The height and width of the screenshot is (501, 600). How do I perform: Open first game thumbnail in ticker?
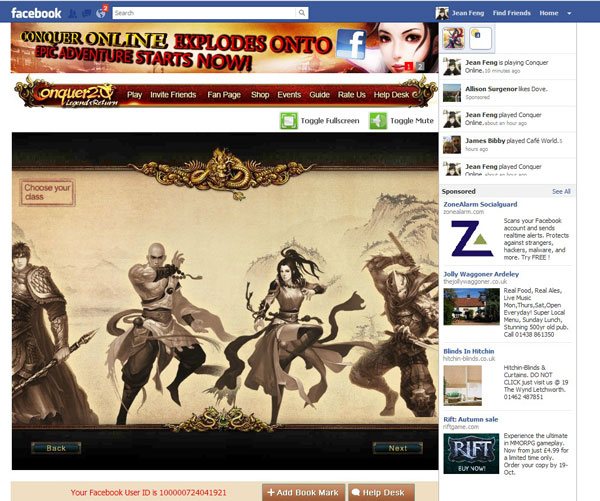(x=453, y=38)
